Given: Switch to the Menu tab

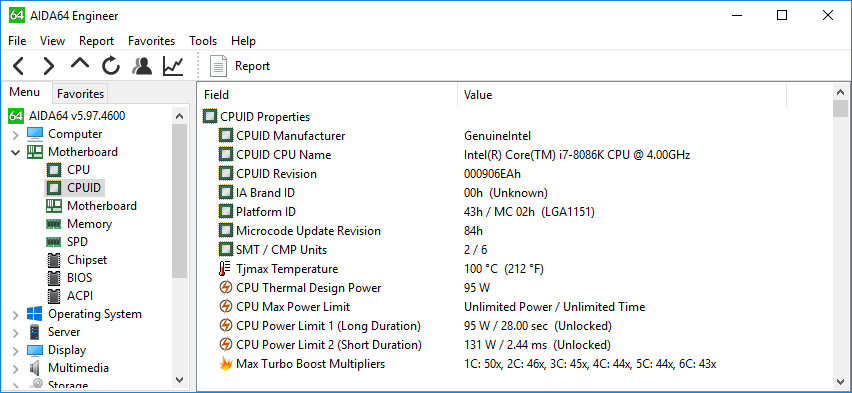Looking at the screenshot, I should click(x=25, y=92).
